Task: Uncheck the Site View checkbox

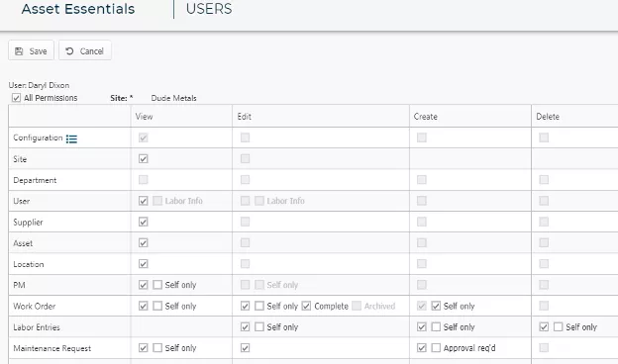Action: click(x=143, y=158)
